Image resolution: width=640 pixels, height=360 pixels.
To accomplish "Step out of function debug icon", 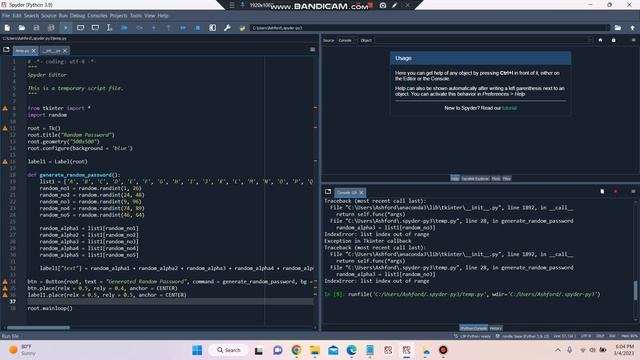I will click(x=169, y=28).
